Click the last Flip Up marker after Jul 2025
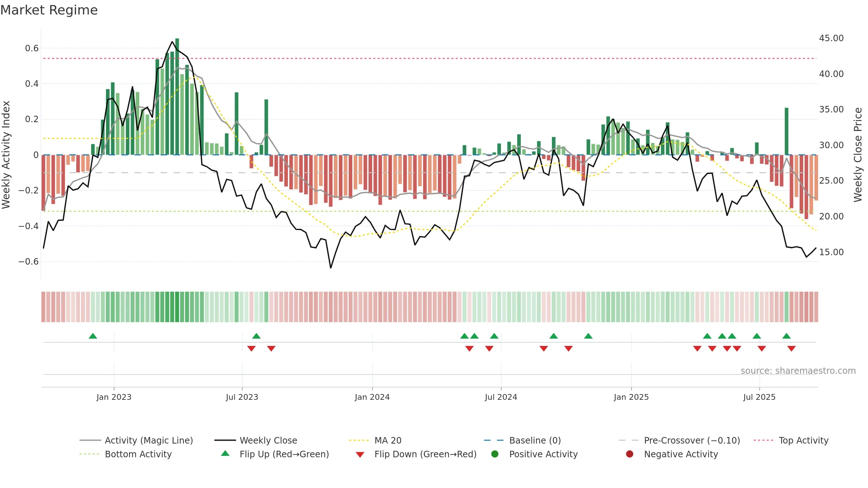Image resolution: width=868 pixels, height=488 pixels. [787, 336]
